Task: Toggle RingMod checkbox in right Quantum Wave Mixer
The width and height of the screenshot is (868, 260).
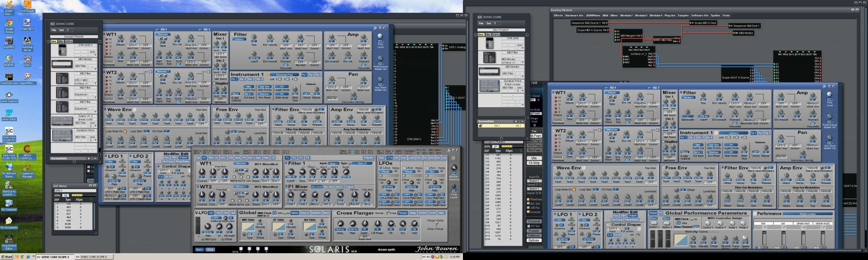Action: click(663, 142)
